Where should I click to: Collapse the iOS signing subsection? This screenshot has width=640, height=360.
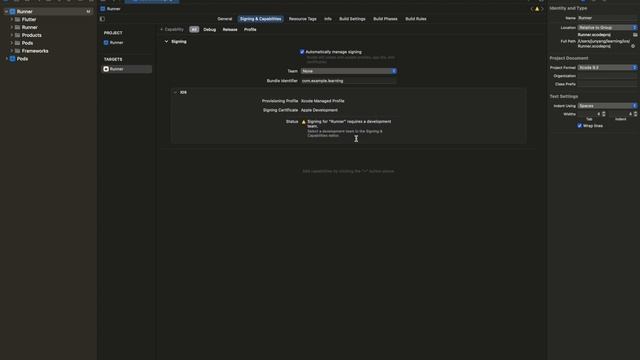(x=176, y=93)
